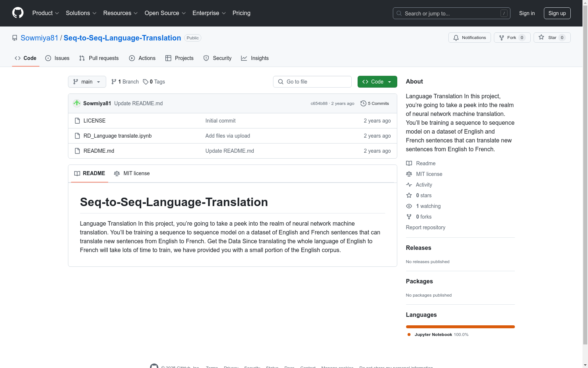The height and width of the screenshot is (368, 588).
Task: Click the LICENSE file icon
Action: tap(77, 121)
